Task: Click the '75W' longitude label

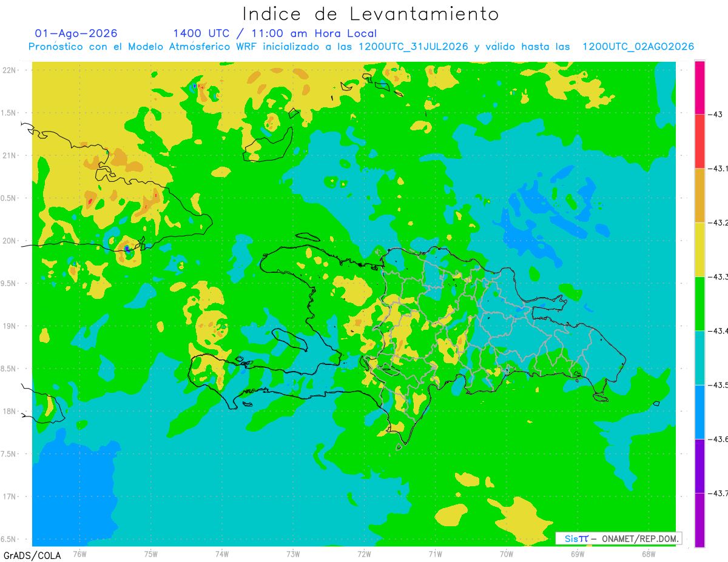Action: (150, 554)
